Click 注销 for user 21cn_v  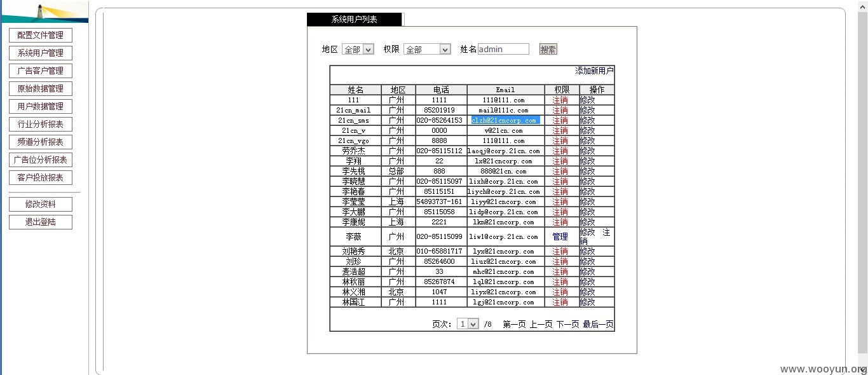[x=560, y=130]
